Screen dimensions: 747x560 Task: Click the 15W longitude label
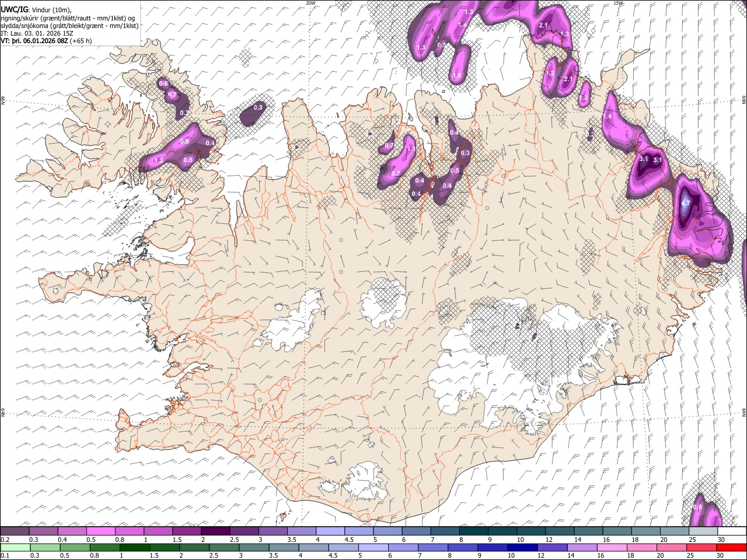point(619,3)
